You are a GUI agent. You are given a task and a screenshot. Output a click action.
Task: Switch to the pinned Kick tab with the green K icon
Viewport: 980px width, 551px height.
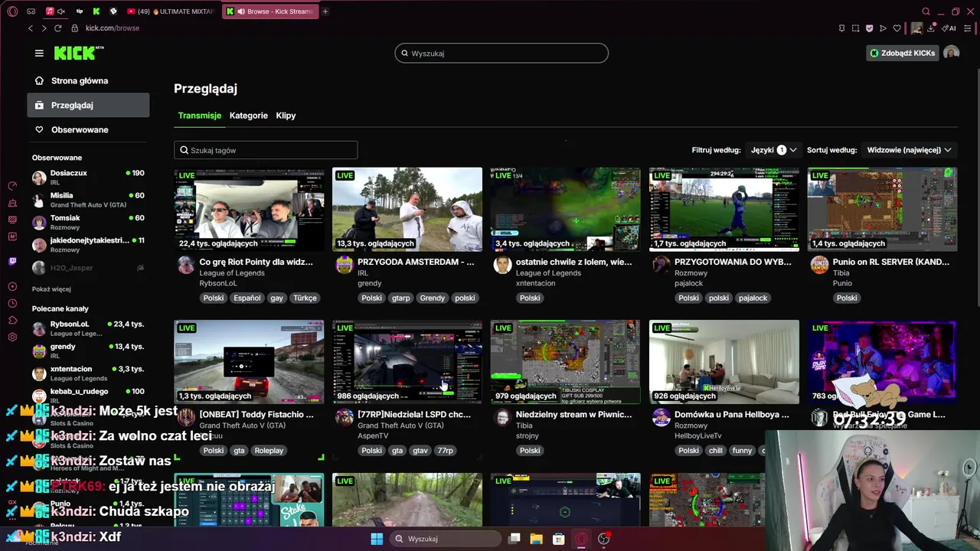point(96,11)
